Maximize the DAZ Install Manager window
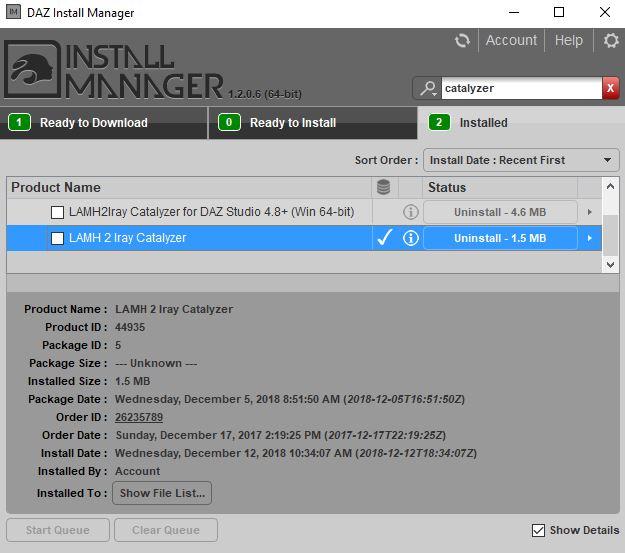625x553 pixels. (x=559, y=12)
